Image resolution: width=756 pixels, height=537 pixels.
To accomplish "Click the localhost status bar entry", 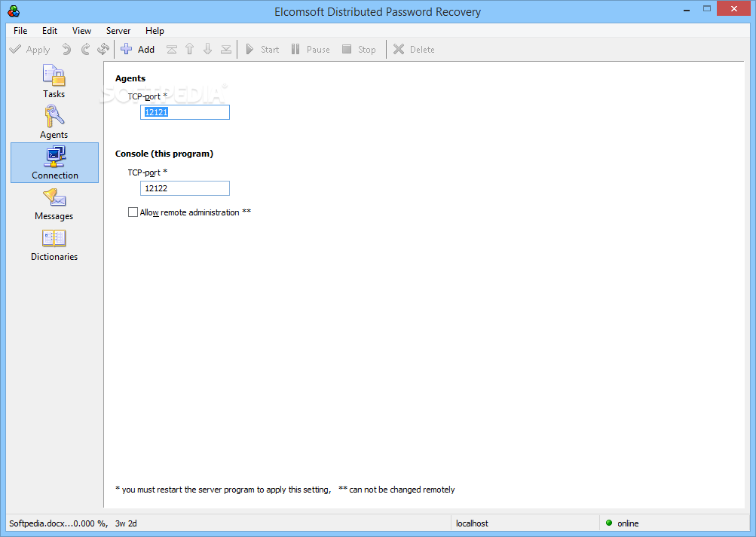I will [x=472, y=523].
